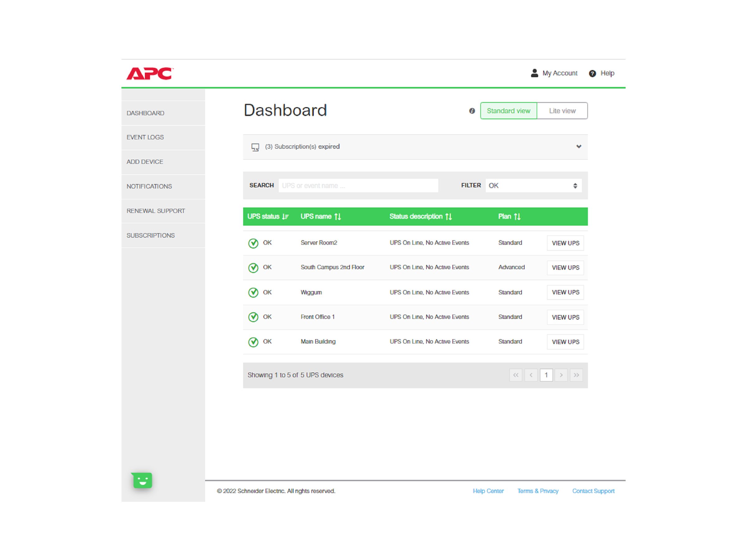Toggle sorting on the Plan column

[517, 216]
